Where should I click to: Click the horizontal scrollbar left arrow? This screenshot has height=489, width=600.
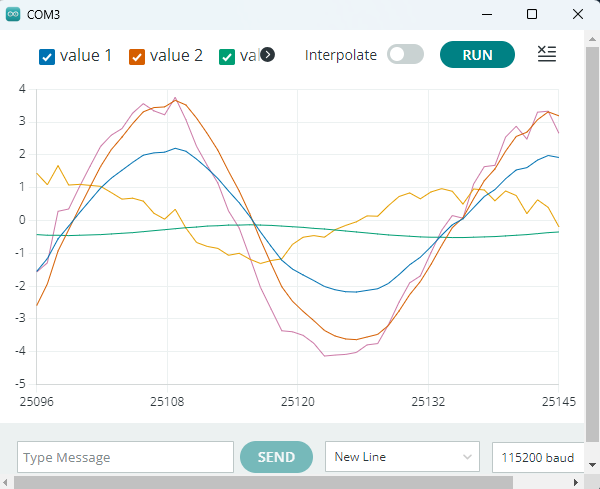pyautogui.click(x=7, y=482)
